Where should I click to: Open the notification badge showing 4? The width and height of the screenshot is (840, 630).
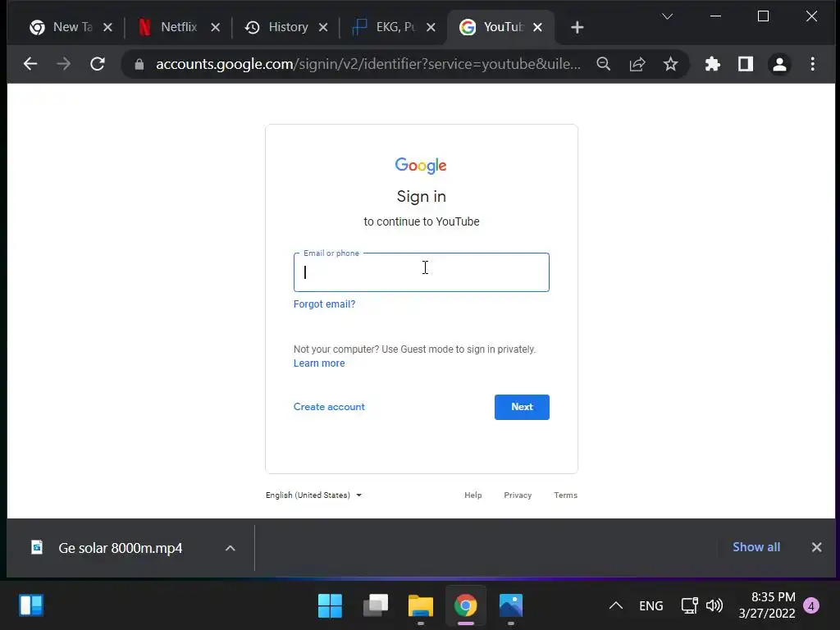click(x=811, y=606)
